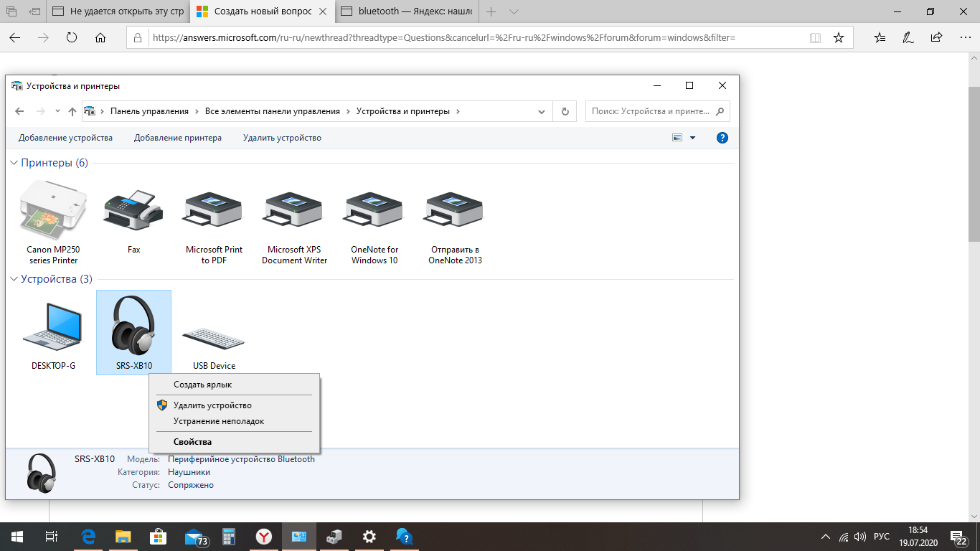
Task: Choose Удалить устройство in context menu
Action: click(x=234, y=405)
